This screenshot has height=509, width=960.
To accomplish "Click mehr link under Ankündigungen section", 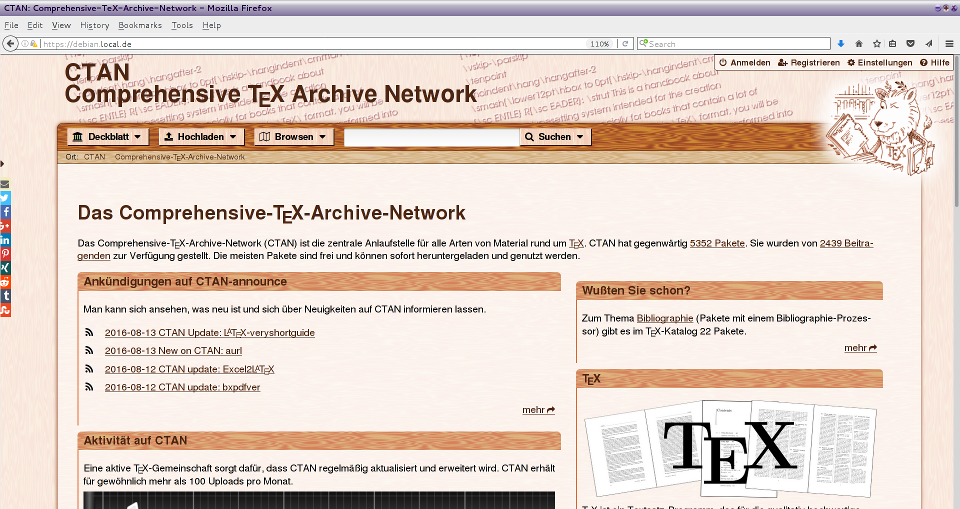I will (x=539, y=410).
